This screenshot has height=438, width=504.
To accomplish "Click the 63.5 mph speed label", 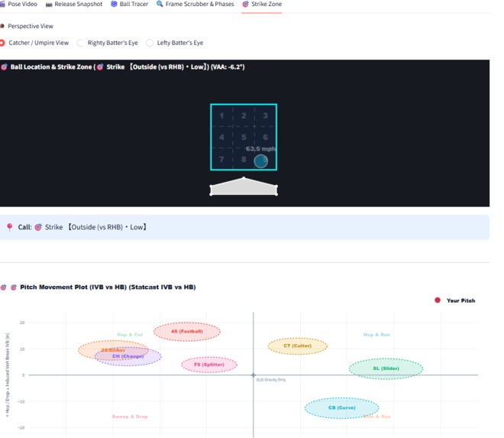I will coord(260,149).
